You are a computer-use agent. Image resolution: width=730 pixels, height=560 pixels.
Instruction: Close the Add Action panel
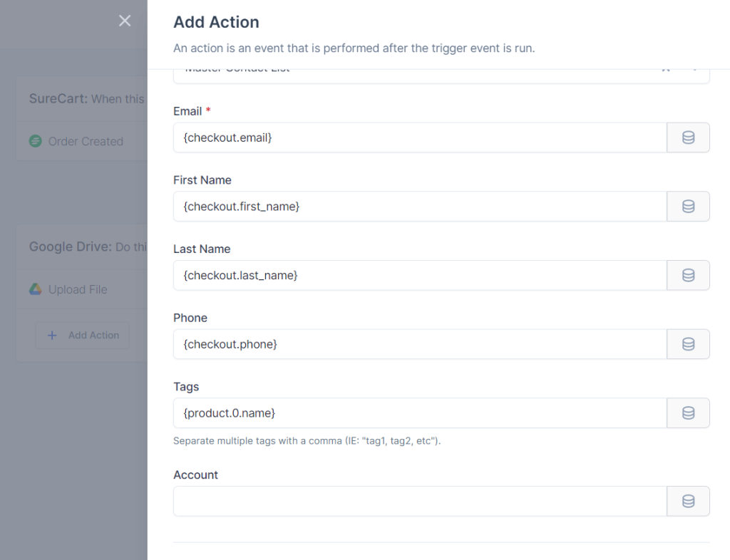click(125, 21)
